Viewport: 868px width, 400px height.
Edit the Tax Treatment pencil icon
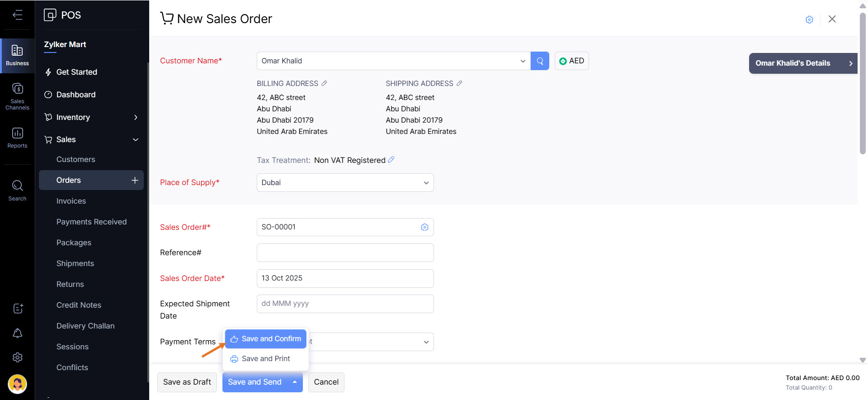[x=391, y=160]
